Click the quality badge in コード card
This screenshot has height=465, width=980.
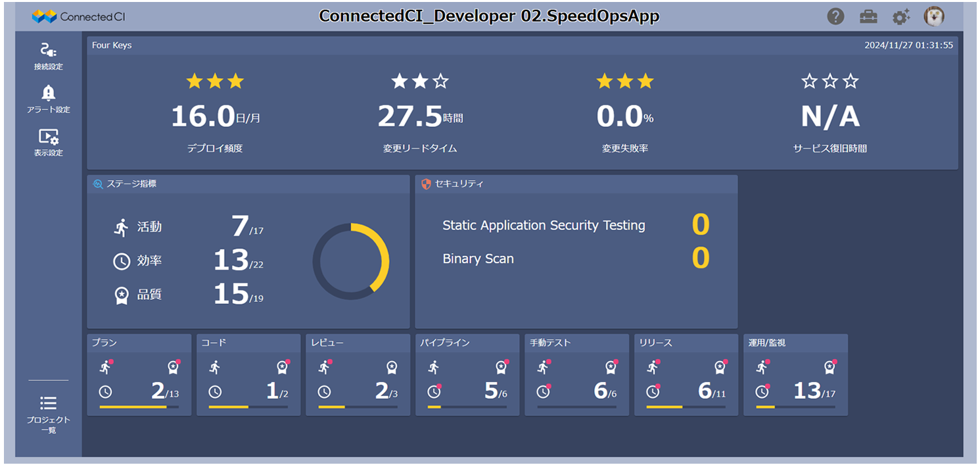(283, 367)
